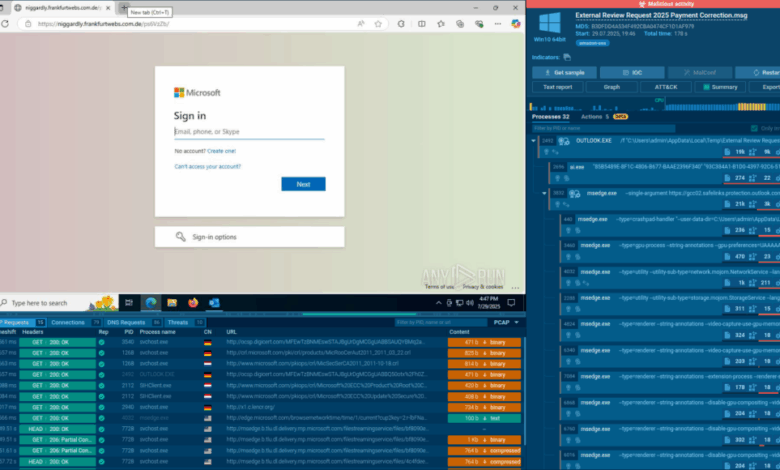
Task: Open Task View on the taskbar
Action: click(129, 302)
